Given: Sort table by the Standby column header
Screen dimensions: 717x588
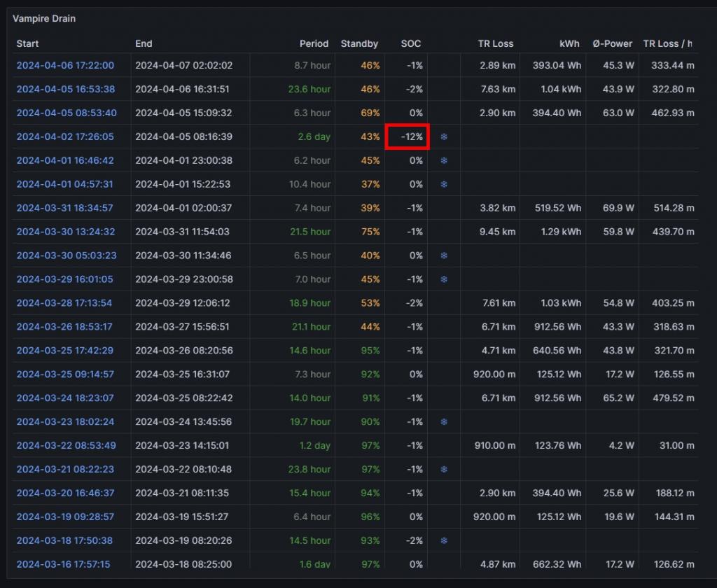Looking at the screenshot, I should click(359, 43).
